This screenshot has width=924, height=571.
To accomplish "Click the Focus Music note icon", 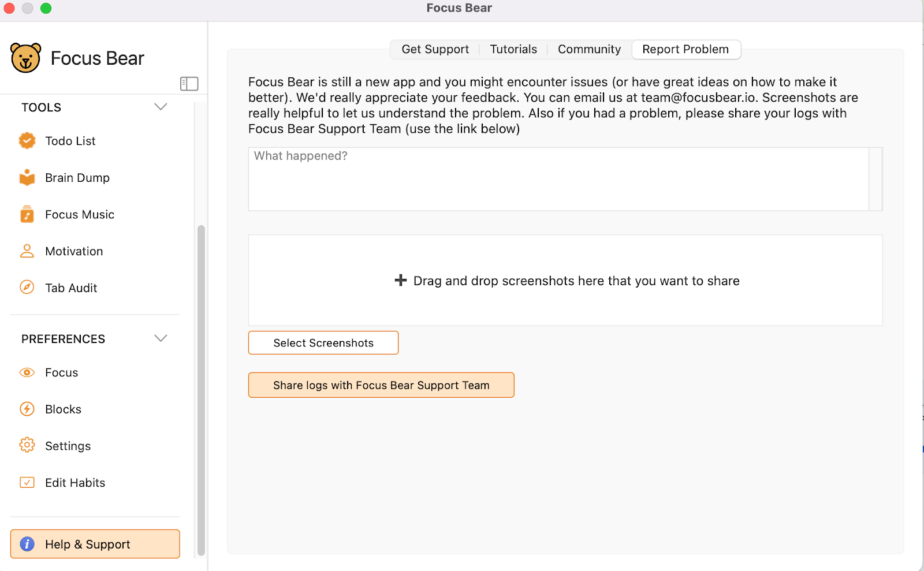I will tap(27, 214).
